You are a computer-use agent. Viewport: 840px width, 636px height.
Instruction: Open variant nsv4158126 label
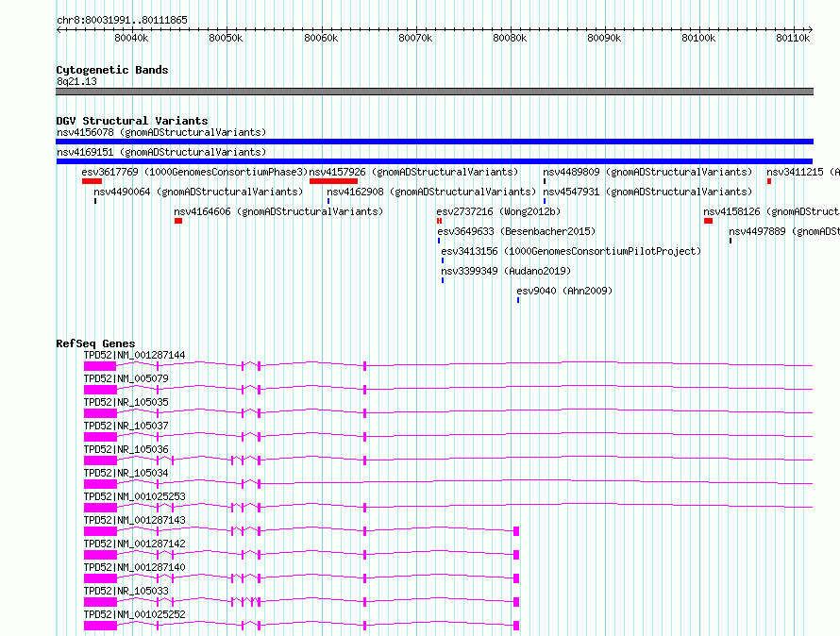[x=771, y=211]
